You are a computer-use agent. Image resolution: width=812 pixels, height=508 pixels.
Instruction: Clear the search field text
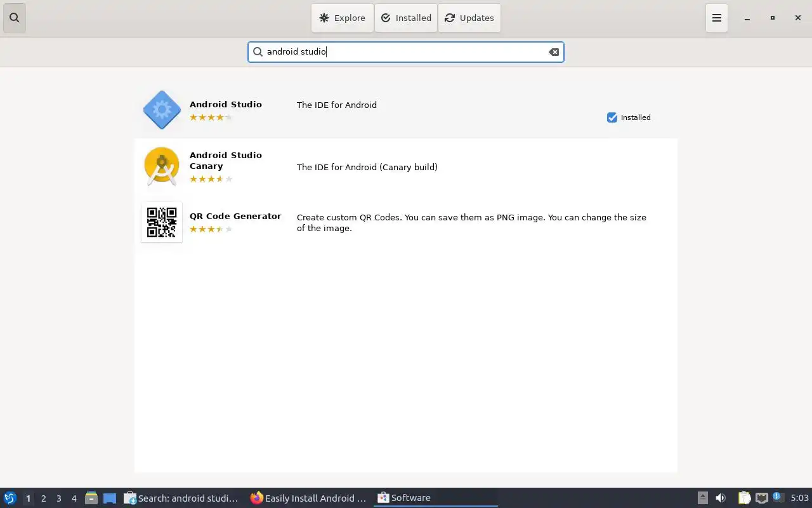[554, 52]
